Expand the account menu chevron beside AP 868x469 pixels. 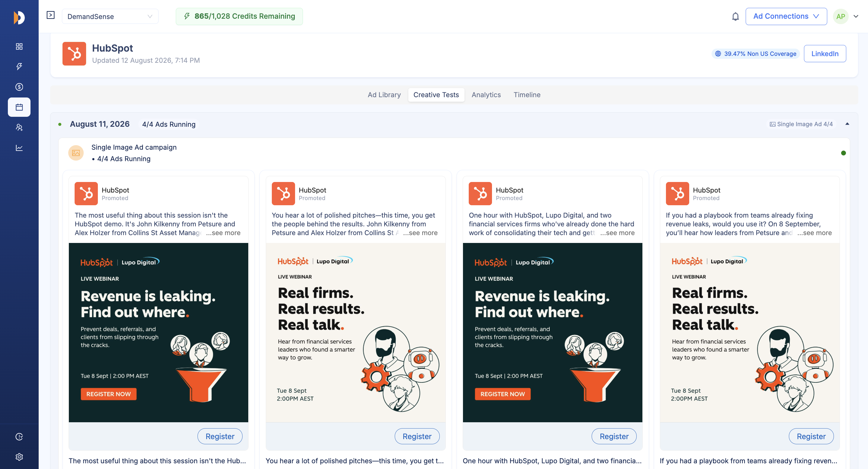click(x=856, y=16)
